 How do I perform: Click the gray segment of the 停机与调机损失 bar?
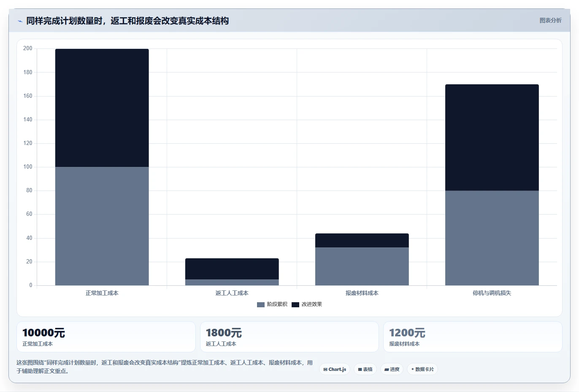[492, 238]
